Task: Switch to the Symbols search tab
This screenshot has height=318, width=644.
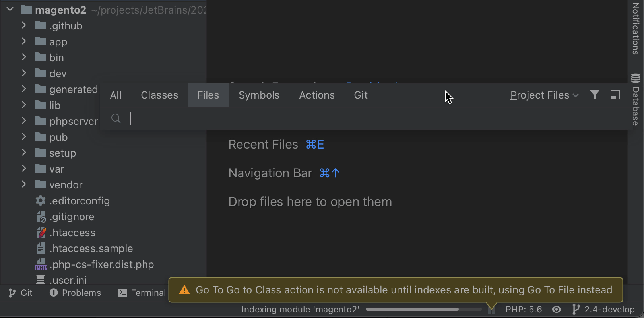Action: 259,95
